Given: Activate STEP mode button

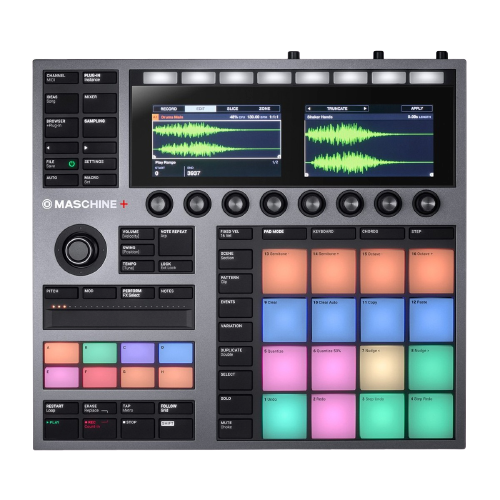Looking at the screenshot, I should 431,234.
